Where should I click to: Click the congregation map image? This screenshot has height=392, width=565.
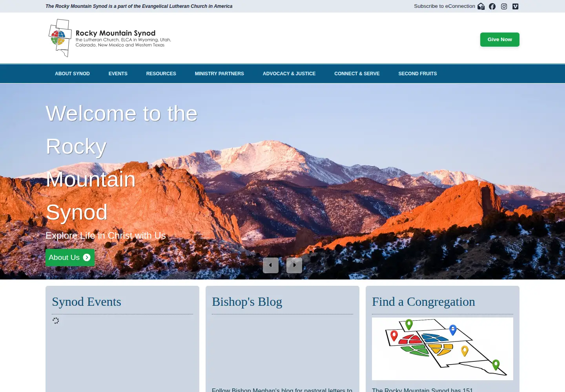[x=443, y=349]
